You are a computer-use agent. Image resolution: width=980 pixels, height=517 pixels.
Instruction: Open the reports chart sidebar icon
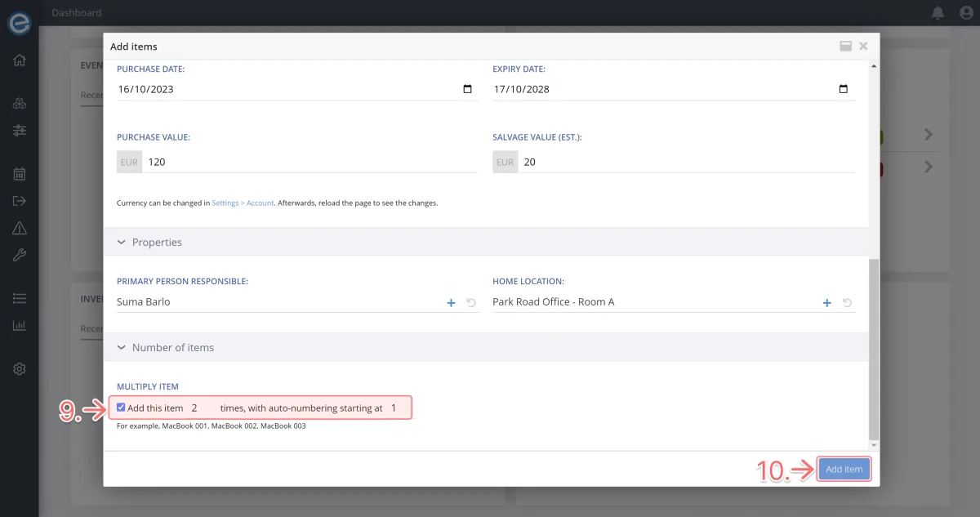20,326
